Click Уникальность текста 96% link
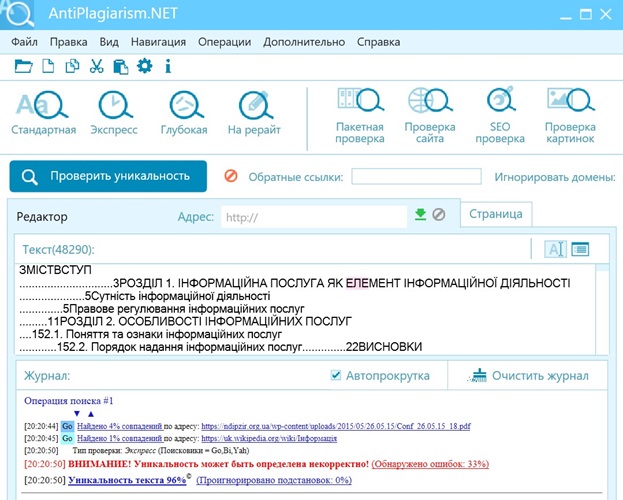The width and height of the screenshot is (623, 500). 127,480
